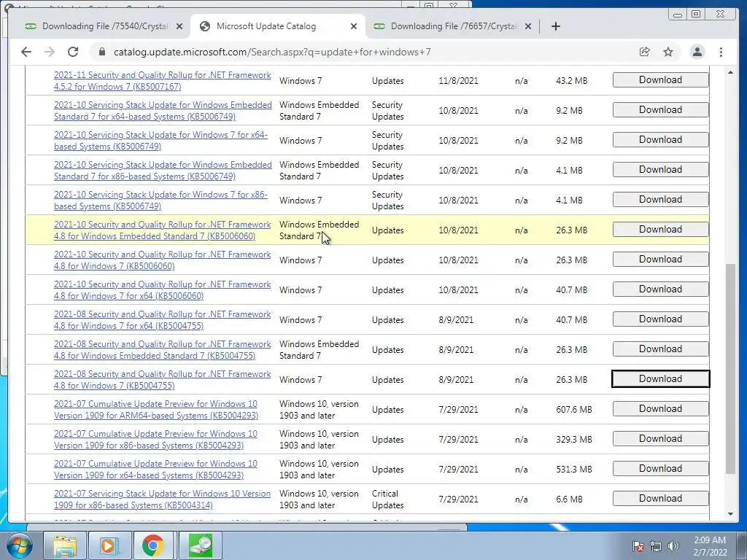Open a new tab with plus icon
747x560 pixels.
[x=555, y=26]
